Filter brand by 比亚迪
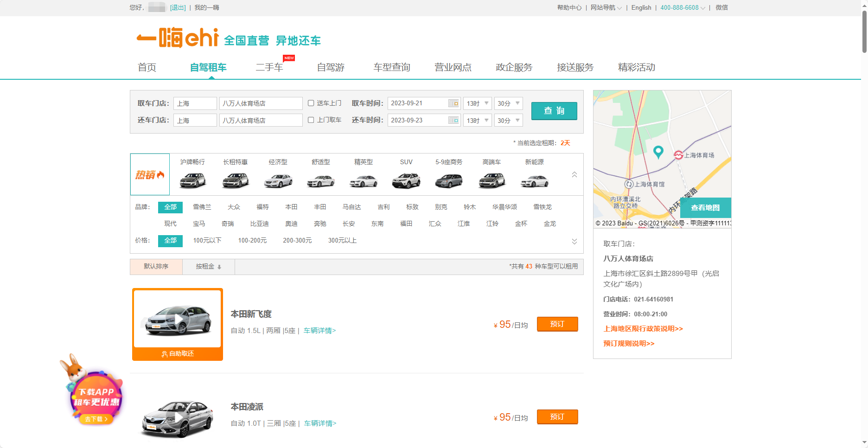The image size is (868, 448). pyautogui.click(x=259, y=224)
